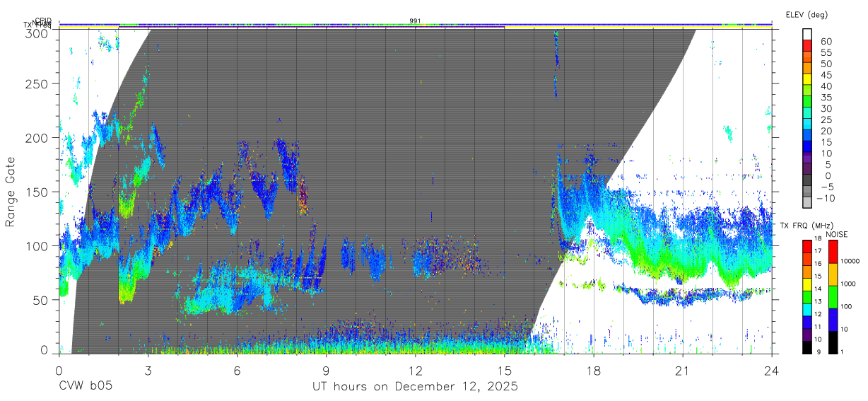The width and height of the screenshot is (868, 401).
Task: Select the yellow 40–45 degree elevation swatch
Action: click(x=807, y=79)
